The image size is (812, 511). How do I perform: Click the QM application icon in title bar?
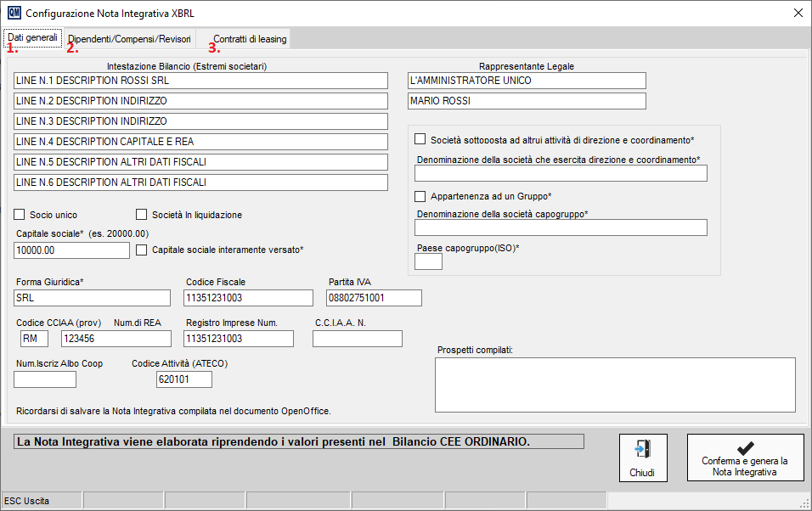[x=14, y=14]
